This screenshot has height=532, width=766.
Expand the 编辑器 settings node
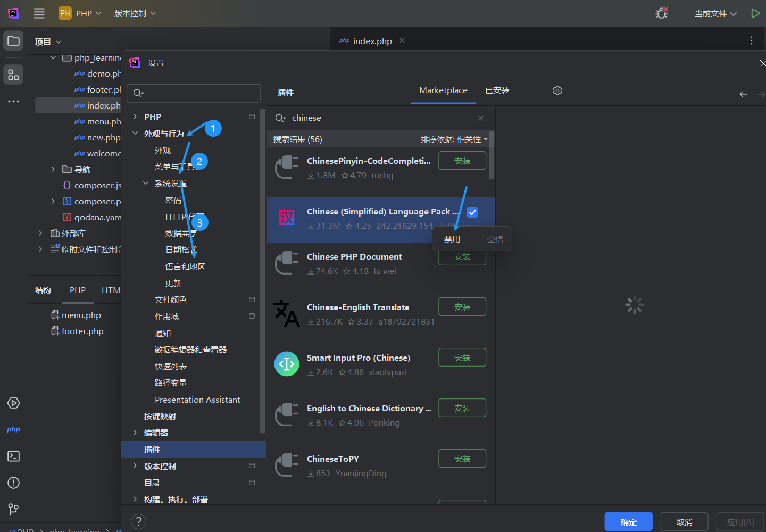pos(135,433)
